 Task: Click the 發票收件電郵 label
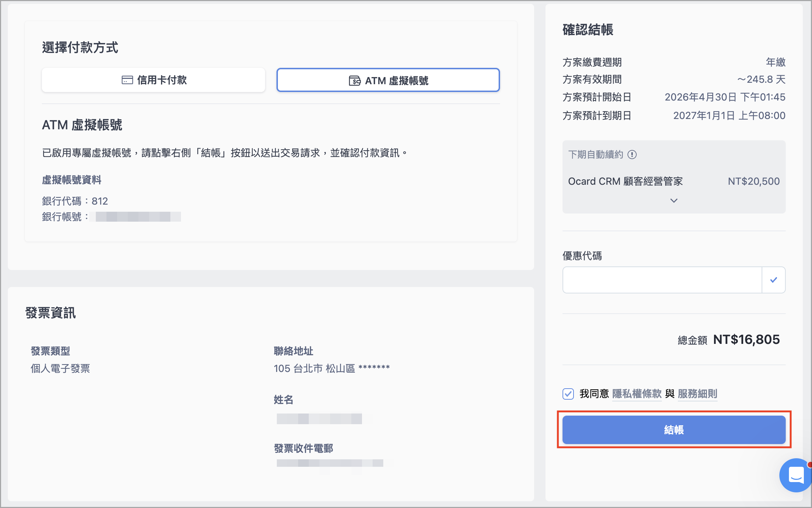(303, 448)
